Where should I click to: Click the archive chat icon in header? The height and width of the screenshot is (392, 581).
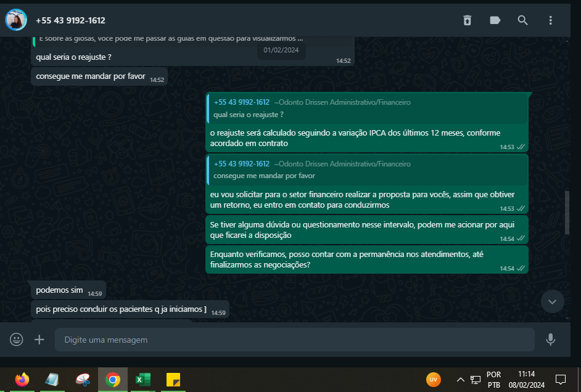[468, 20]
